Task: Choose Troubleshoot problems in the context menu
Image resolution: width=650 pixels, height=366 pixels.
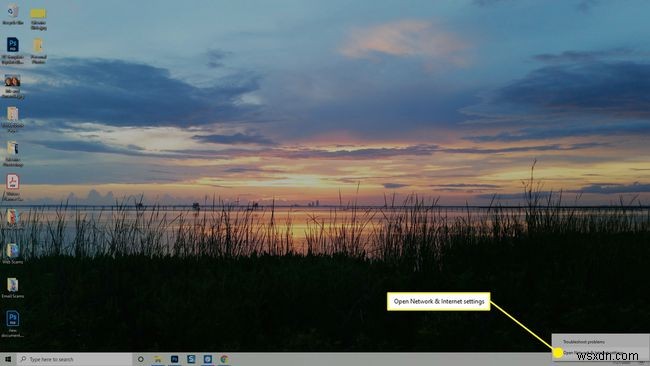Action: (x=600, y=342)
